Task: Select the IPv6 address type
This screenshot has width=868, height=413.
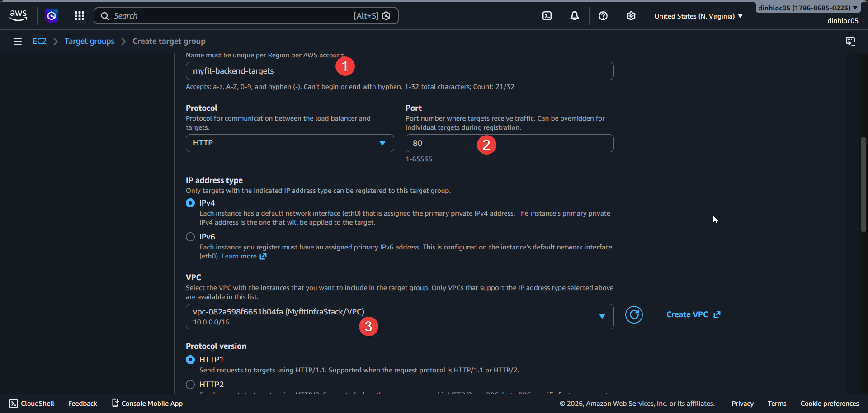Action: point(190,236)
